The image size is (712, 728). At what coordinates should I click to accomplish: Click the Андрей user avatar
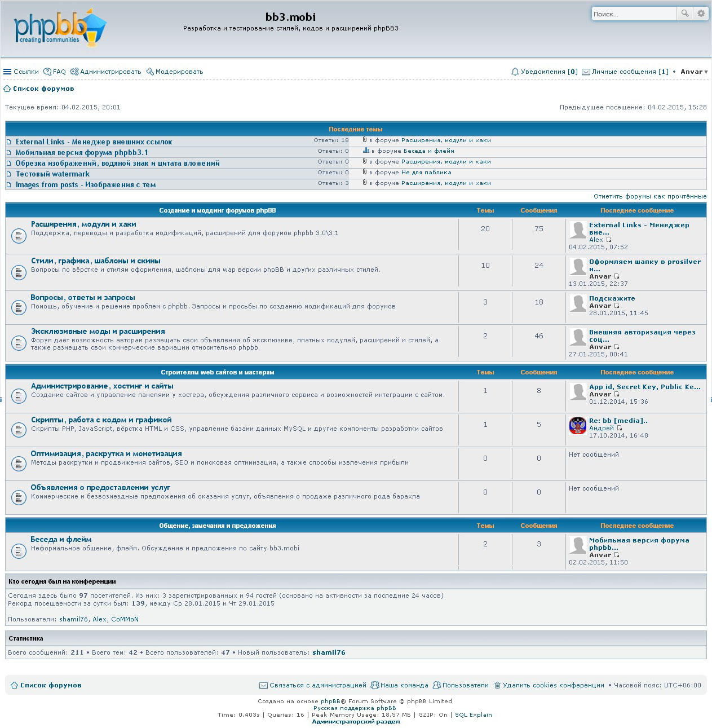click(578, 426)
